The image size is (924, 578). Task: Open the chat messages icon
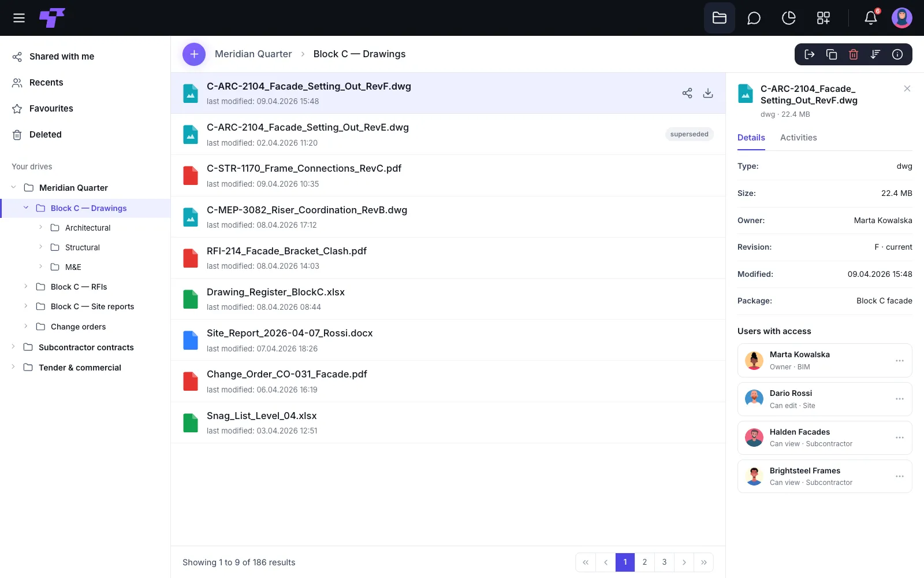[x=754, y=18]
